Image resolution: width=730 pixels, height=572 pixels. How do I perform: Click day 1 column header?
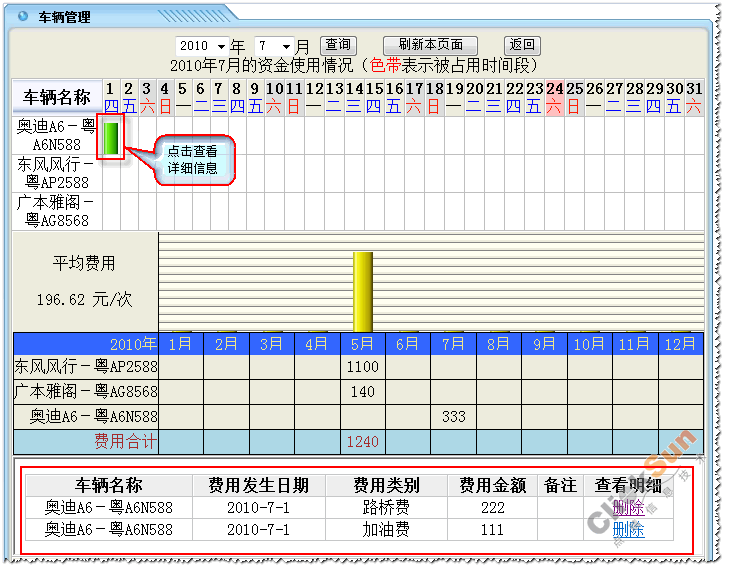tap(111, 97)
